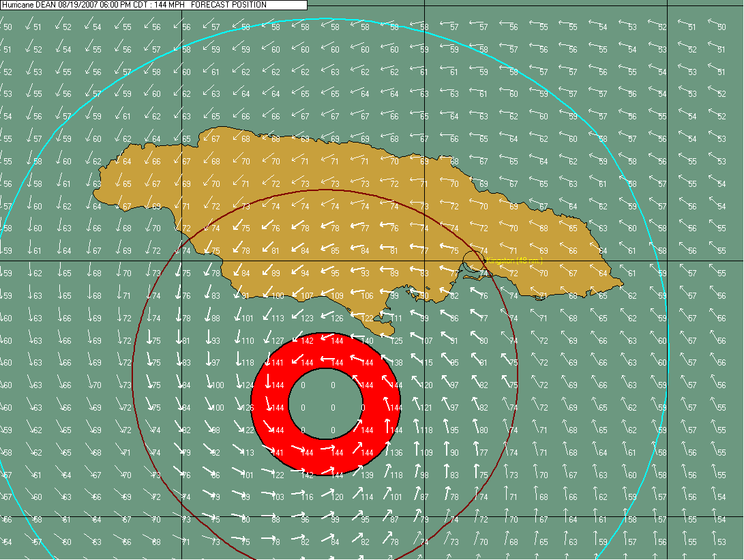Select the 123 wind speed value
The width and height of the screenshot is (744, 560).
307,318
